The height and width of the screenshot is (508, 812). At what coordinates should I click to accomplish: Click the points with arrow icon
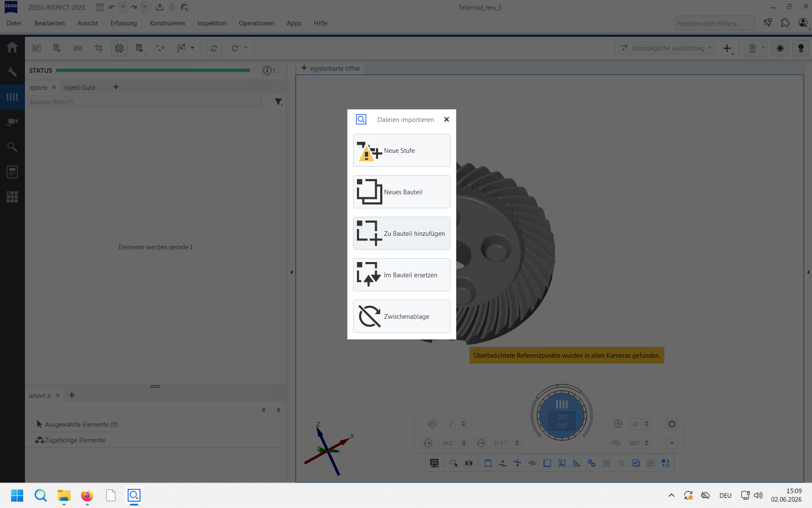point(160,48)
